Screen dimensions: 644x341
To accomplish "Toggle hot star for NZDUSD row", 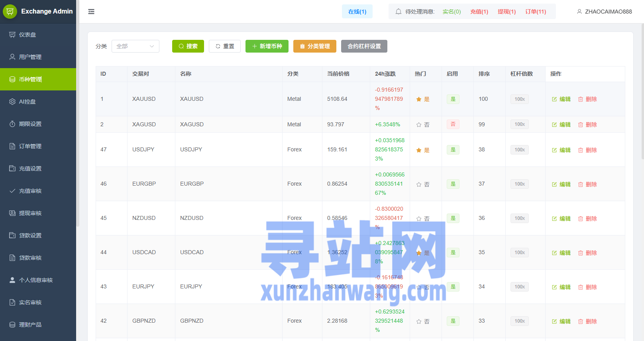I will pos(419,219).
